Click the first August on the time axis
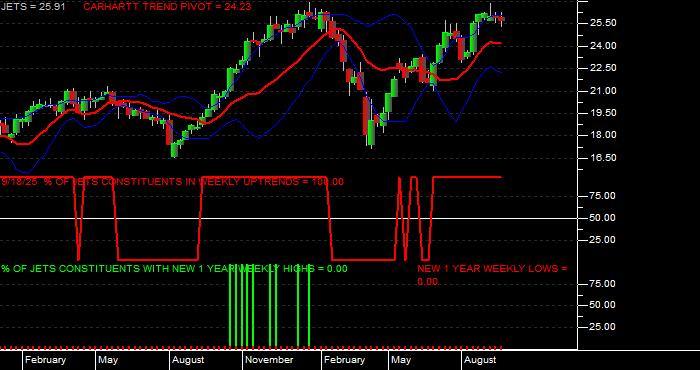 188,360
